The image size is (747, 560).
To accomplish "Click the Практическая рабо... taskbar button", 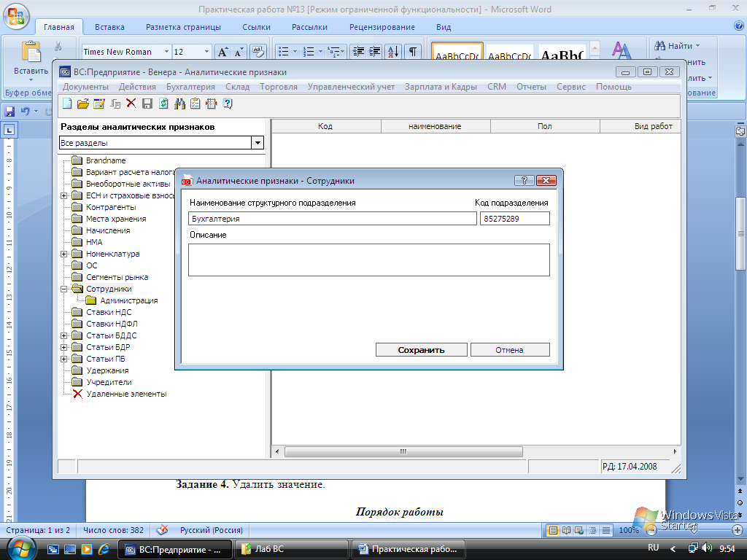I will coord(408,549).
